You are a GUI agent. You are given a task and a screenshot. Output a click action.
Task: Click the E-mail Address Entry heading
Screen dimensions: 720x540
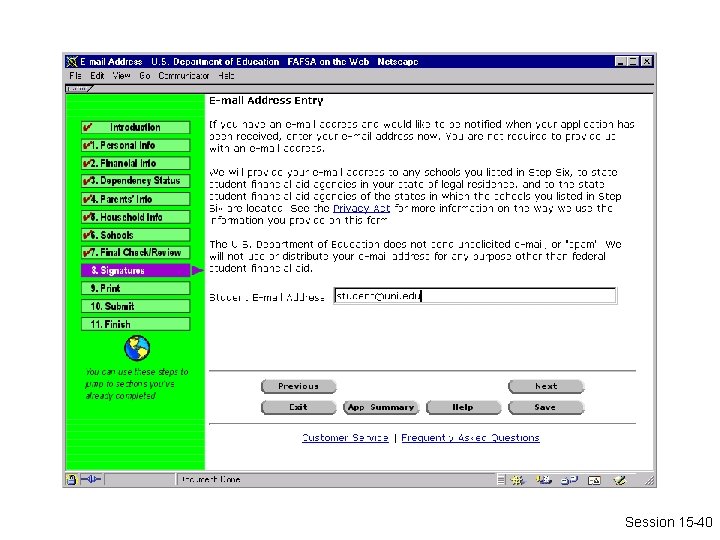tap(266, 101)
